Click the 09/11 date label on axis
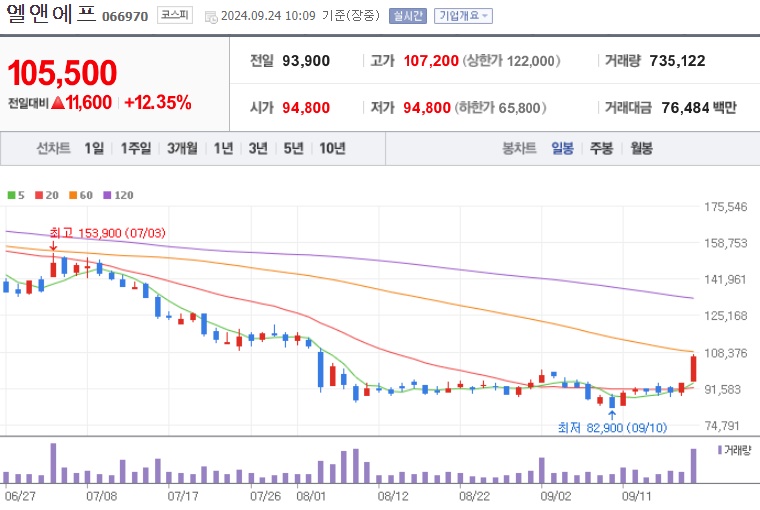The width and height of the screenshot is (760, 510). [x=636, y=496]
